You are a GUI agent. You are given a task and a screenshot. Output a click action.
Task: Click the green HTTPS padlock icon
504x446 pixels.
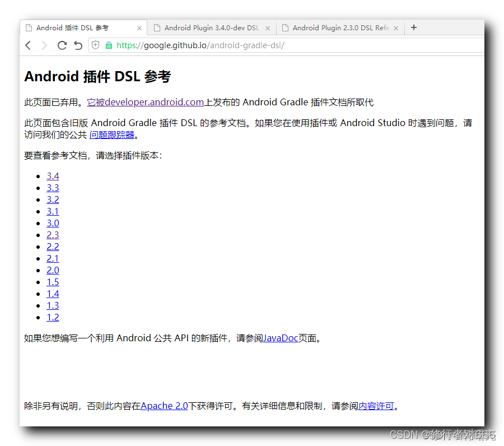(108, 45)
